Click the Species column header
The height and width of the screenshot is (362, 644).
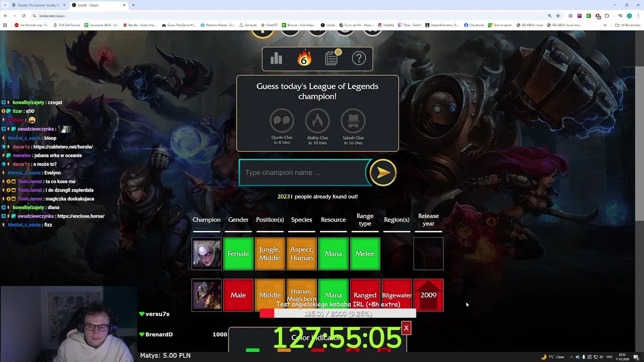coord(301,220)
